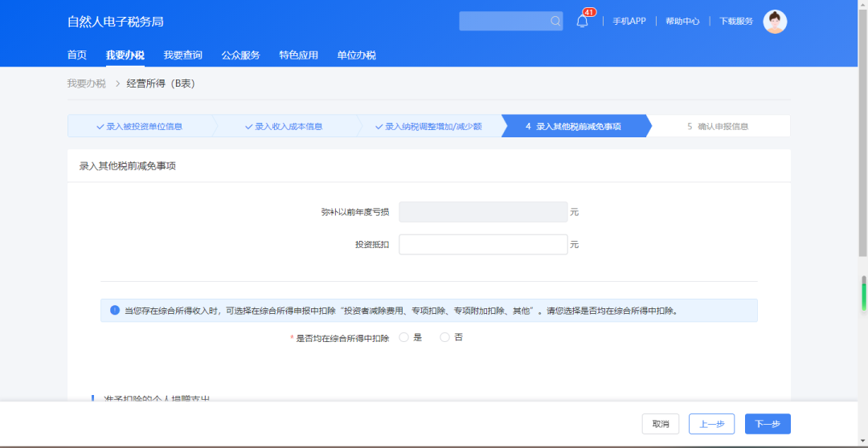The width and height of the screenshot is (868, 448).
Task: Click the 投资抵扣 input field
Action: (483, 245)
